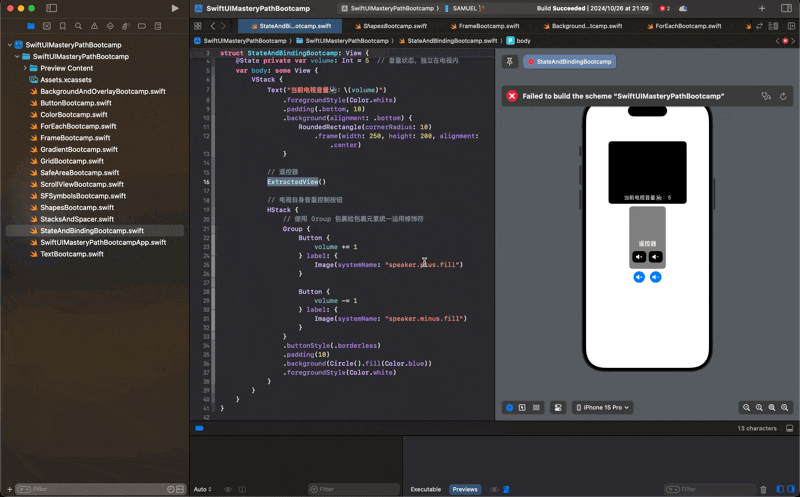Toggle the inspector panel on the right
This screenshot has height=497, width=800.
point(786,8)
